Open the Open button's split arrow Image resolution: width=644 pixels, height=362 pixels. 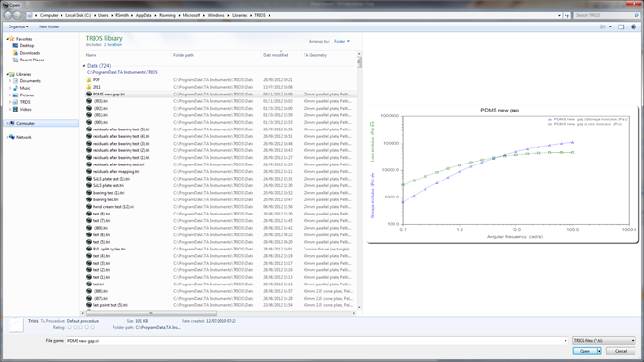(x=599, y=351)
